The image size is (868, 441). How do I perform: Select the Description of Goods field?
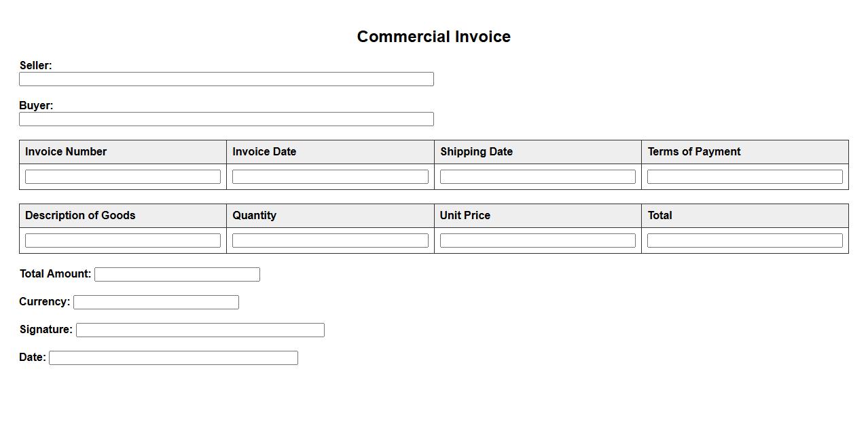tap(123, 241)
